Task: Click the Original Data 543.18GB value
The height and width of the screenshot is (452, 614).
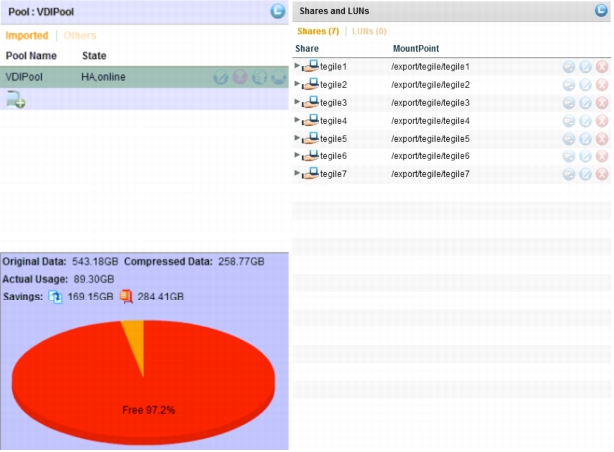Action: click(95, 262)
